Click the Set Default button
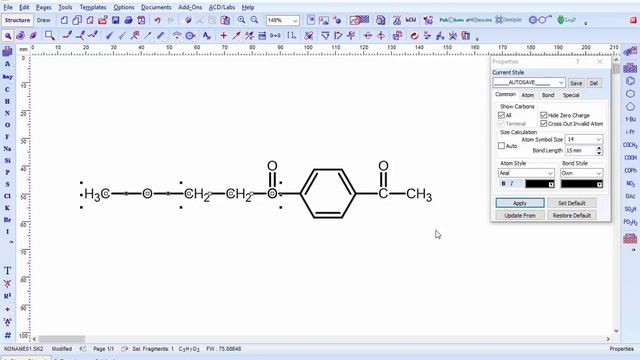 pyautogui.click(x=571, y=203)
